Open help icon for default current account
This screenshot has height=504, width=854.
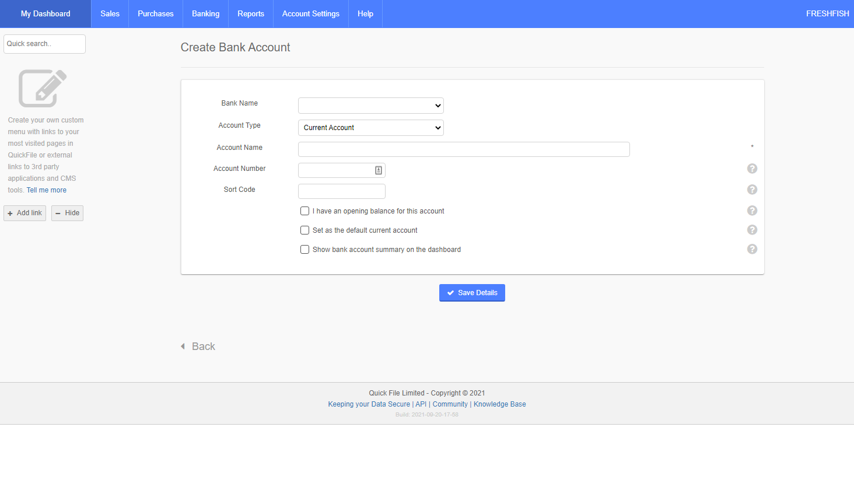pyautogui.click(x=752, y=230)
